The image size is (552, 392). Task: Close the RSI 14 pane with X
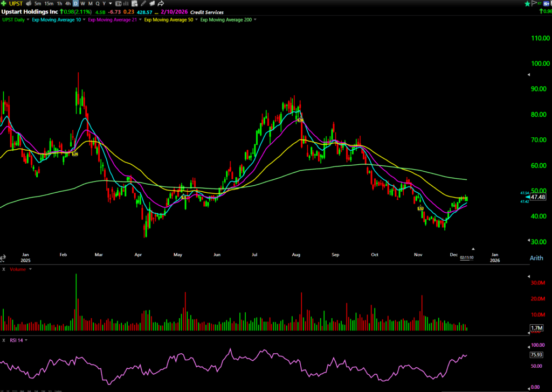click(x=3, y=340)
